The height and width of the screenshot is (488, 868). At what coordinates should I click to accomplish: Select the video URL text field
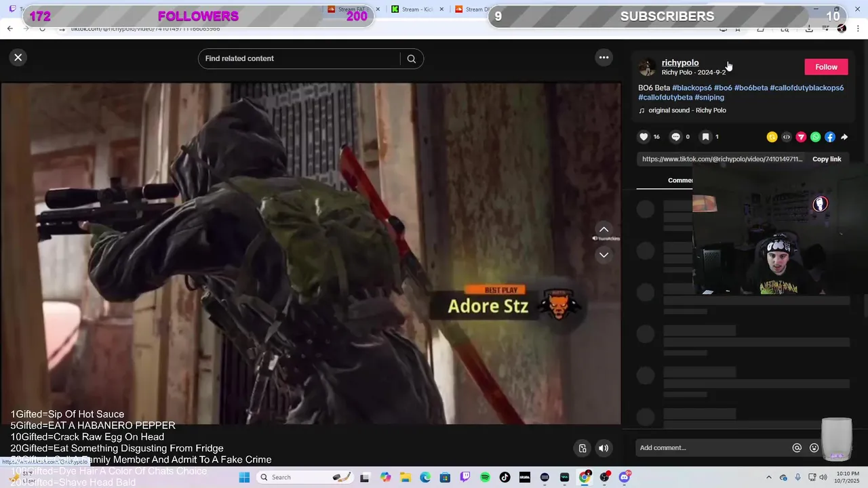[x=722, y=159]
